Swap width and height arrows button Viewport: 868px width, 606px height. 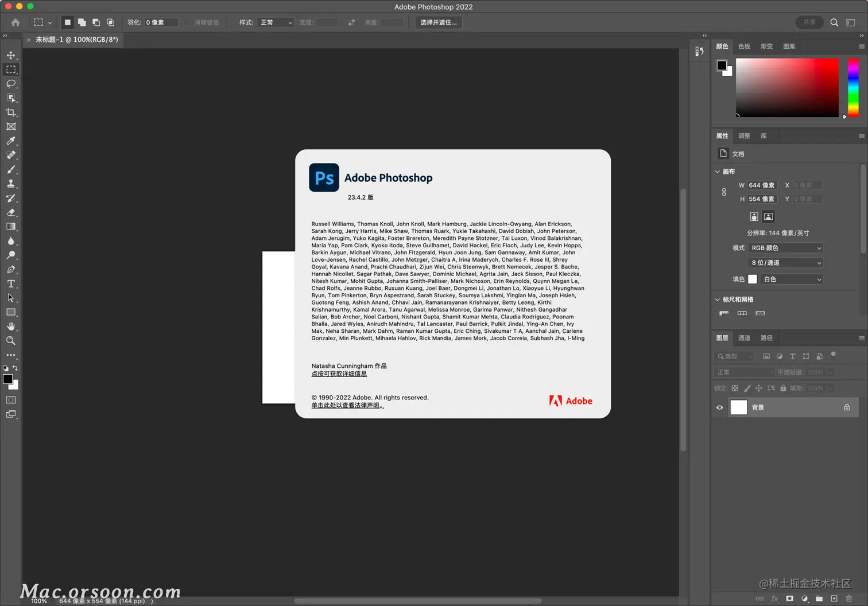tap(351, 22)
